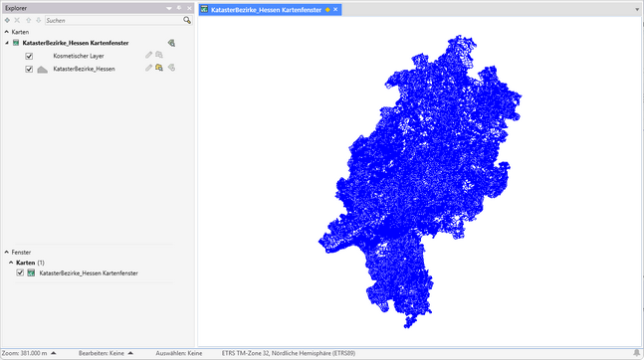Click the gray style swatch of KatasterBezirke_Hessen layer
The width and height of the screenshot is (644, 360).
(x=43, y=70)
